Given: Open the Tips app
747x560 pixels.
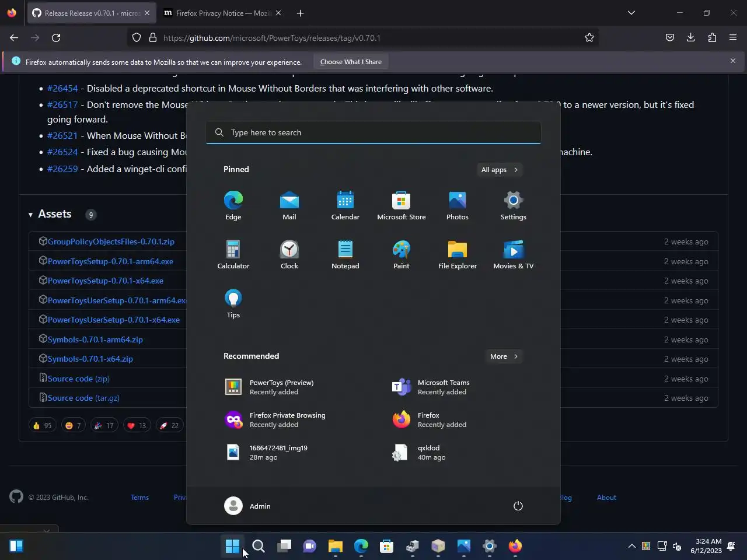Looking at the screenshot, I should (233, 303).
